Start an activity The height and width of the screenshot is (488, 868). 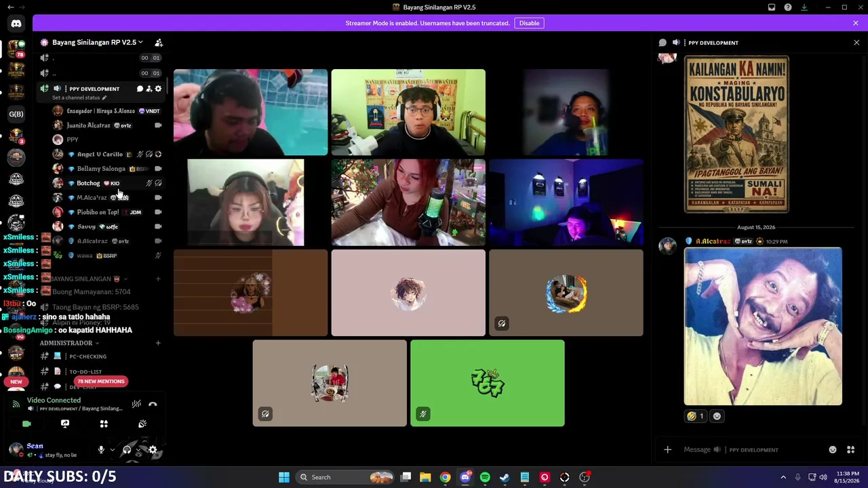pos(104,424)
